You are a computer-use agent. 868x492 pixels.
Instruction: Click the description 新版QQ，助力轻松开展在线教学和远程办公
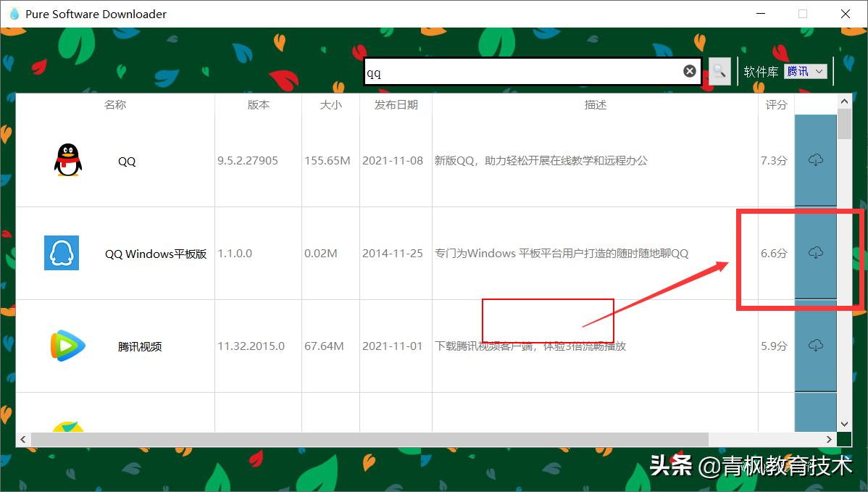pyautogui.click(x=541, y=160)
